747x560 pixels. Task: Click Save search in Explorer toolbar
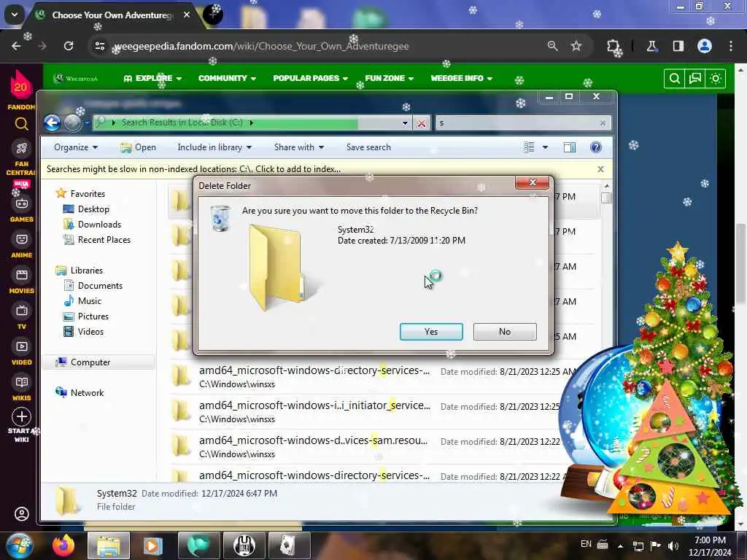tap(368, 147)
